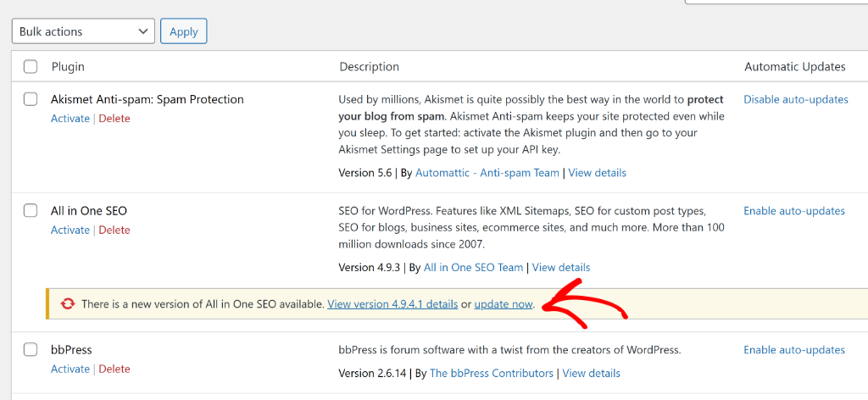Image resolution: width=868 pixels, height=400 pixels.
Task: Click the bbPress plugin title
Action: [x=71, y=350]
